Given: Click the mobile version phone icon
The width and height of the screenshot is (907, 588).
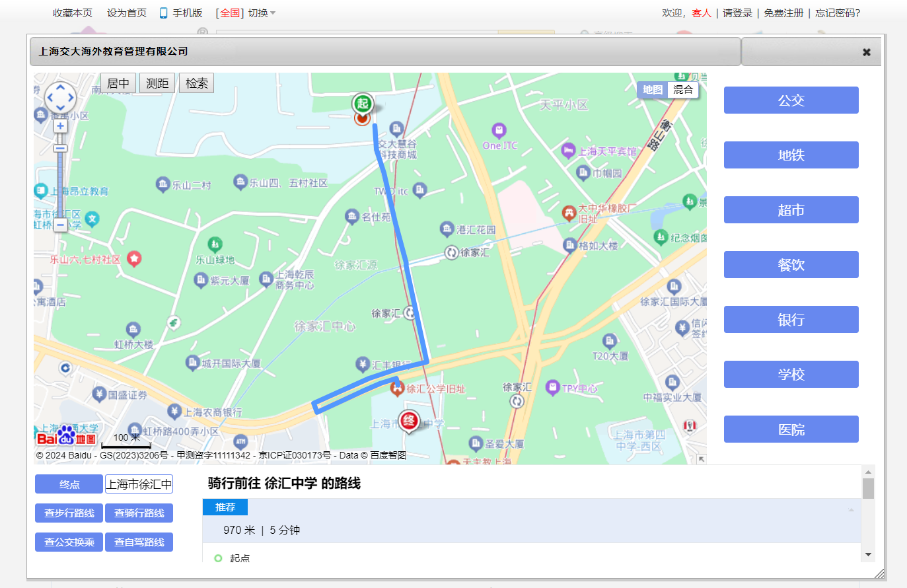Looking at the screenshot, I should tap(163, 13).
